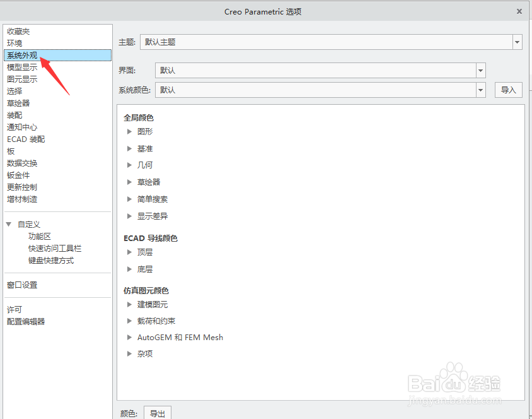The image size is (532, 419).
Task: Open 草绘器 category in left sidebar
Action: click(x=18, y=103)
